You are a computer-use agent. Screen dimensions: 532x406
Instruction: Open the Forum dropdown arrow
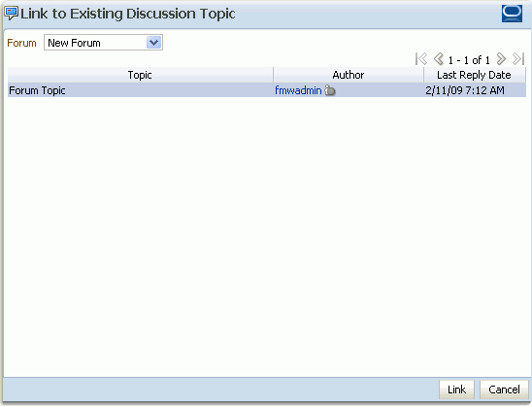coord(153,43)
